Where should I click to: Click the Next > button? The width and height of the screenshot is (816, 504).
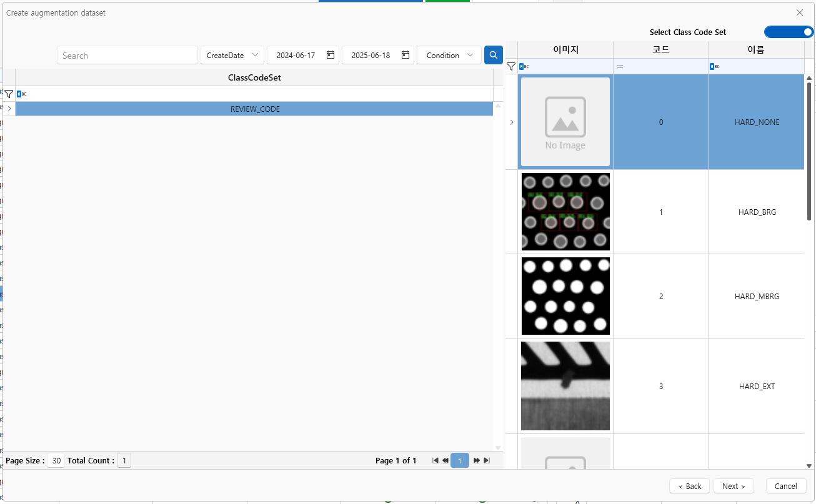[x=734, y=486]
